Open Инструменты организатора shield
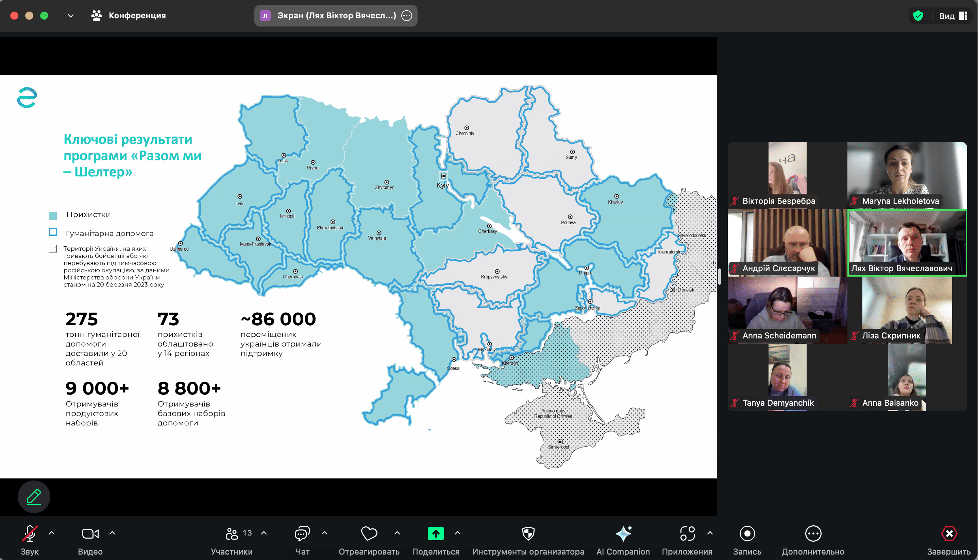Image resolution: width=978 pixels, height=560 pixels. point(528,533)
